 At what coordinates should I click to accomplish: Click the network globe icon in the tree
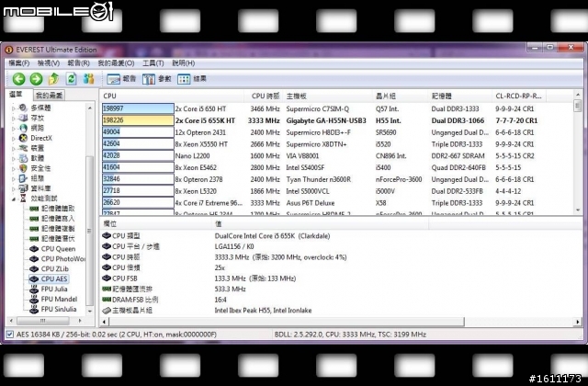tap(24, 128)
